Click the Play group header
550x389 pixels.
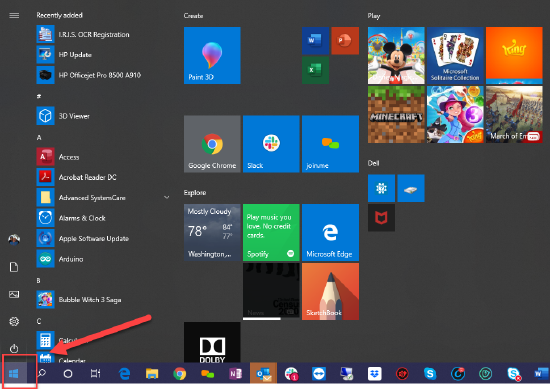[374, 16]
